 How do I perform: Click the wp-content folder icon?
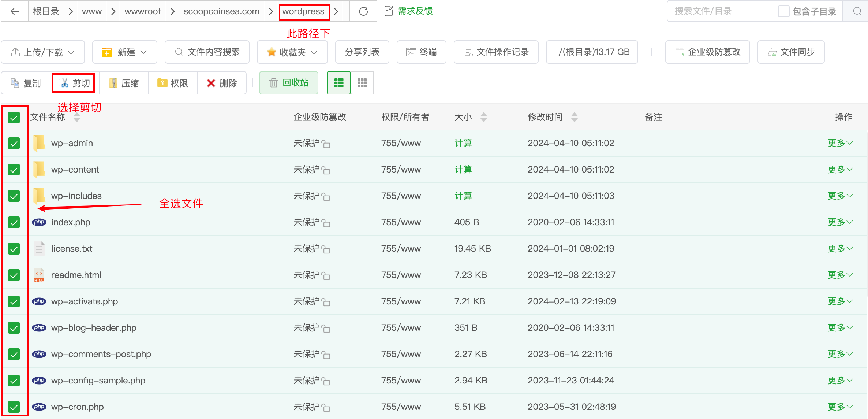[39, 170]
